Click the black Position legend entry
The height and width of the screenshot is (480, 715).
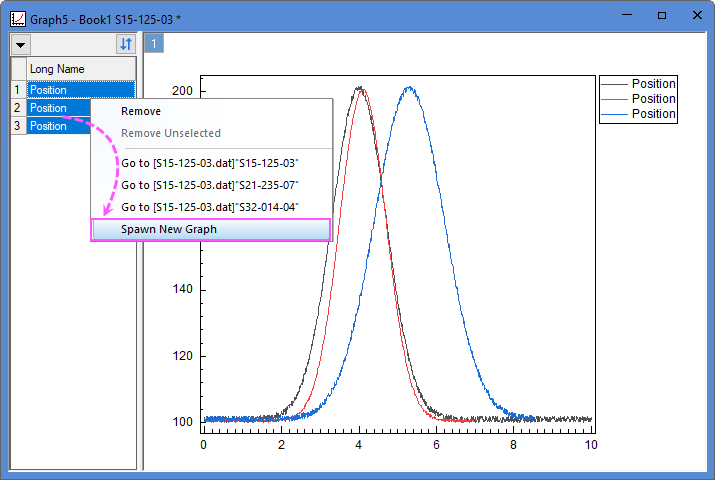(x=638, y=84)
